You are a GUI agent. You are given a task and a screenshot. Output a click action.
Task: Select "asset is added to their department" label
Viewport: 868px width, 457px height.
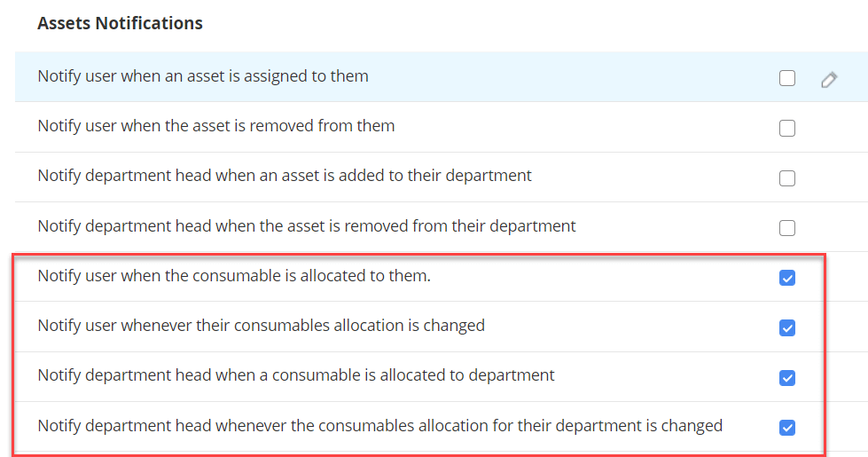pyautogui.click(x=285, y=176)
